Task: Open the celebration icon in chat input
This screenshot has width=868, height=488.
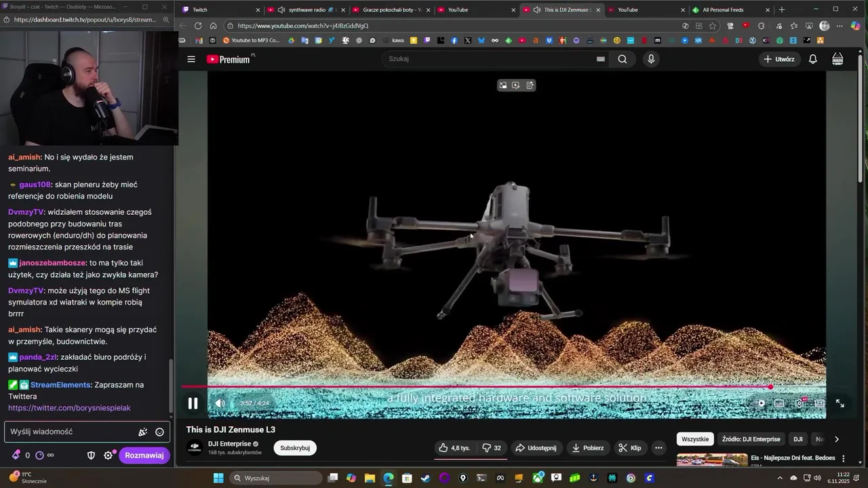Action: point(143,432)
